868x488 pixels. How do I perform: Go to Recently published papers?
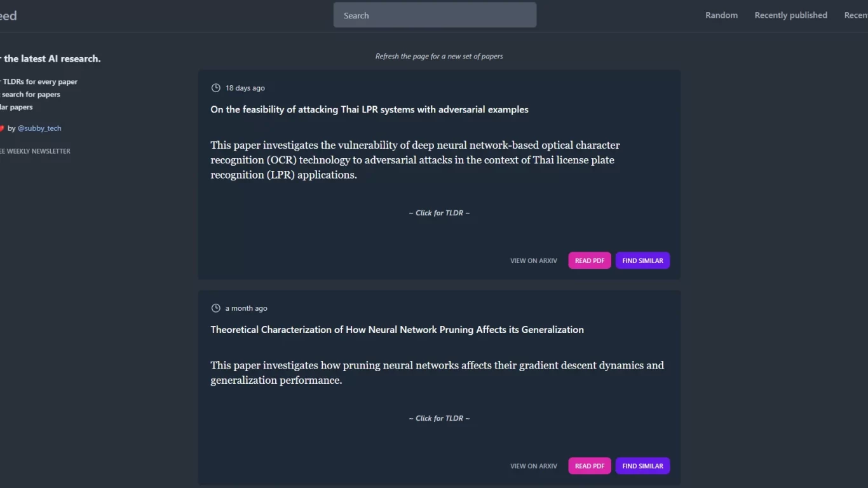[x=790, y=15]
